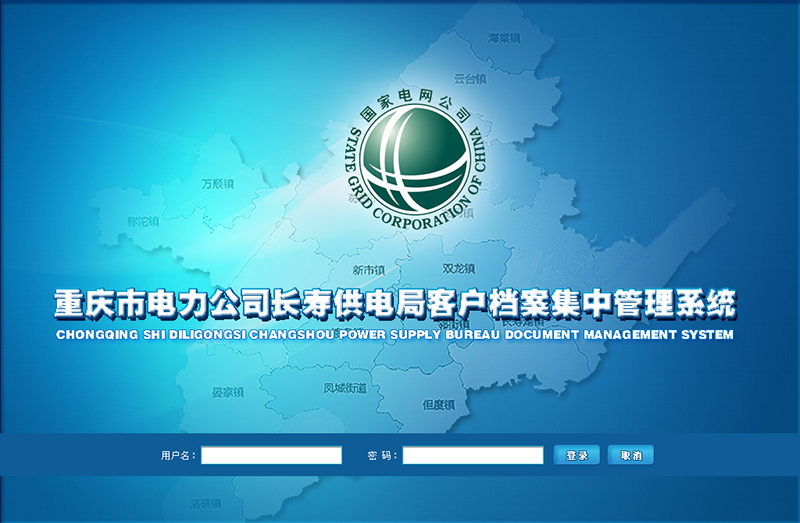
Task: Click the 重庆市电力公司长寿供电局客户档案集中管理系统 title
Action: (x=395, y=305)
